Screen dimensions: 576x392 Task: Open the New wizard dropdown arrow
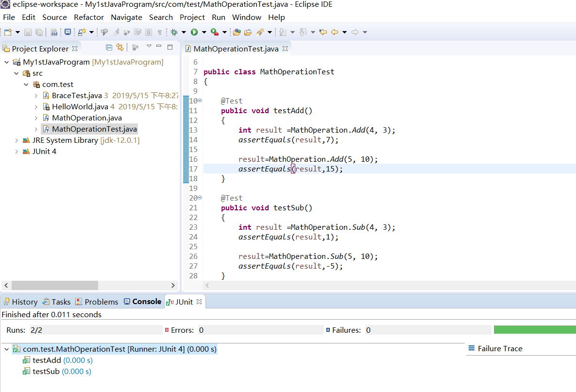point(17,33)
